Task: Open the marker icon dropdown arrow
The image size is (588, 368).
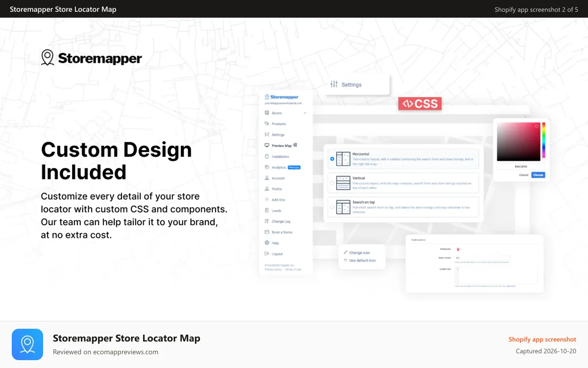Action: tap(462, 250)
